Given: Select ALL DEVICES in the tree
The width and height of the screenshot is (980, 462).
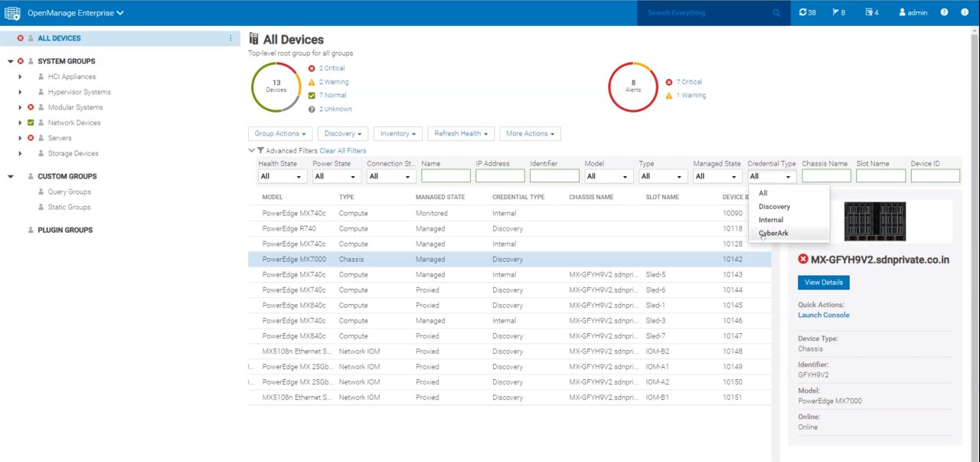Looking at the screenshot, I should pyautogui.click(x=59, y=38).
